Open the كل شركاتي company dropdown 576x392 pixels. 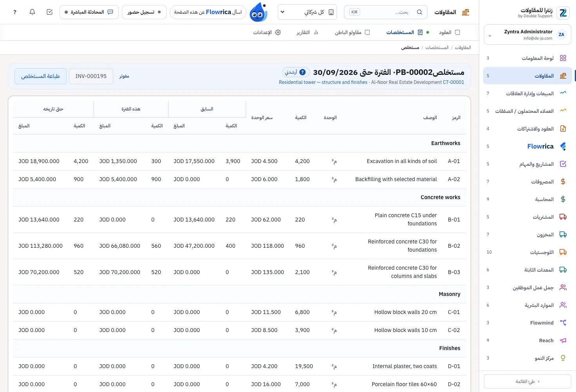[x=308, y=12]
